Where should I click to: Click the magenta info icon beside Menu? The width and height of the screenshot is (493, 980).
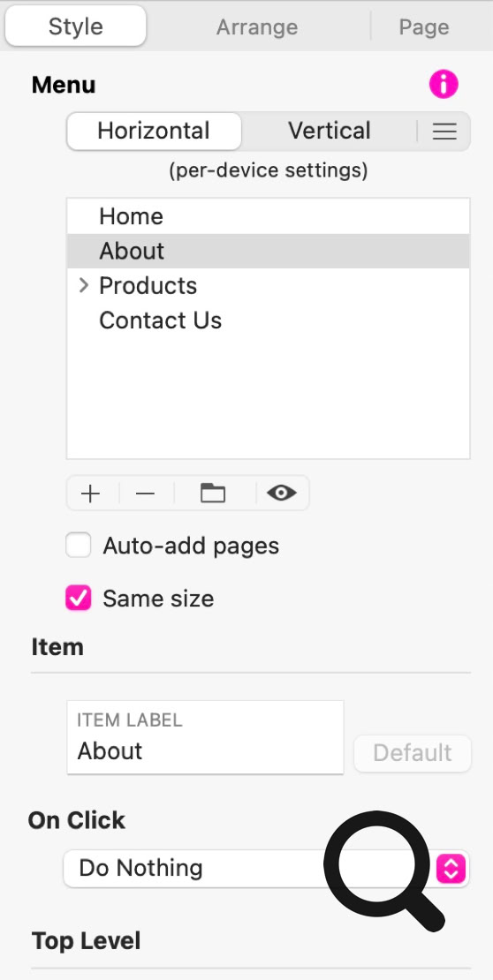point(444,84)
